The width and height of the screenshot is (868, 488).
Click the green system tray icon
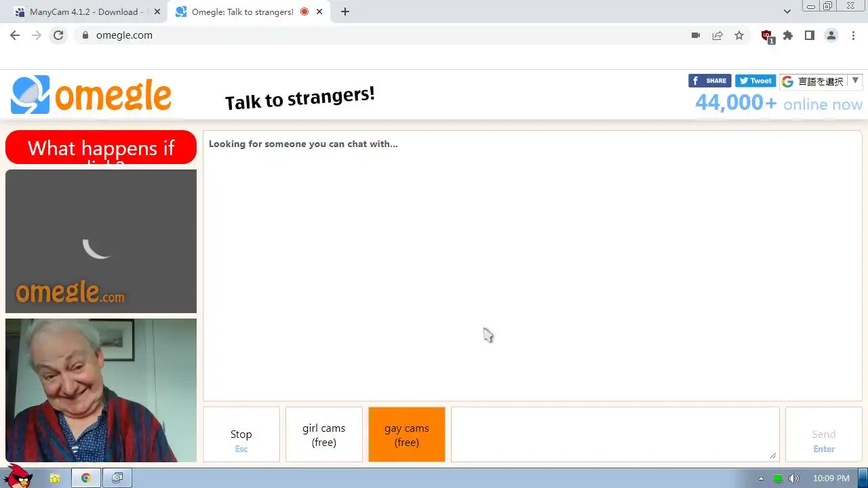778,479
